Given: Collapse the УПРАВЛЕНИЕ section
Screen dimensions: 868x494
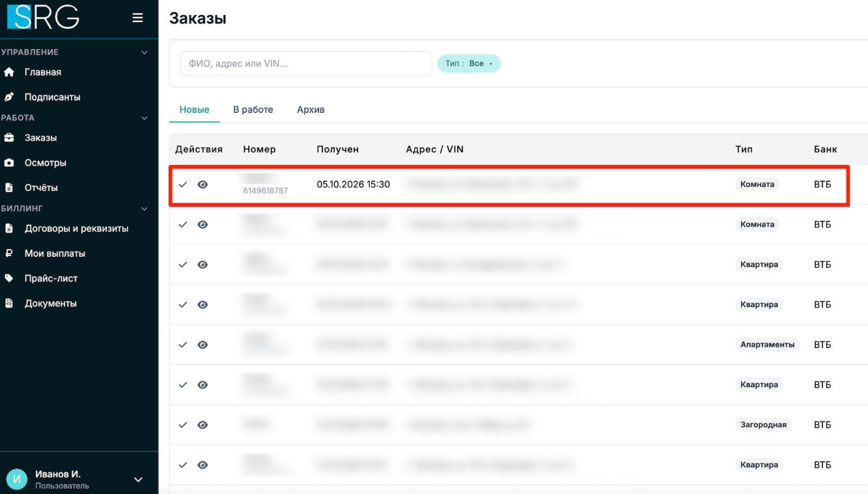Looking at the screenshot, I should tap(145, 52).
